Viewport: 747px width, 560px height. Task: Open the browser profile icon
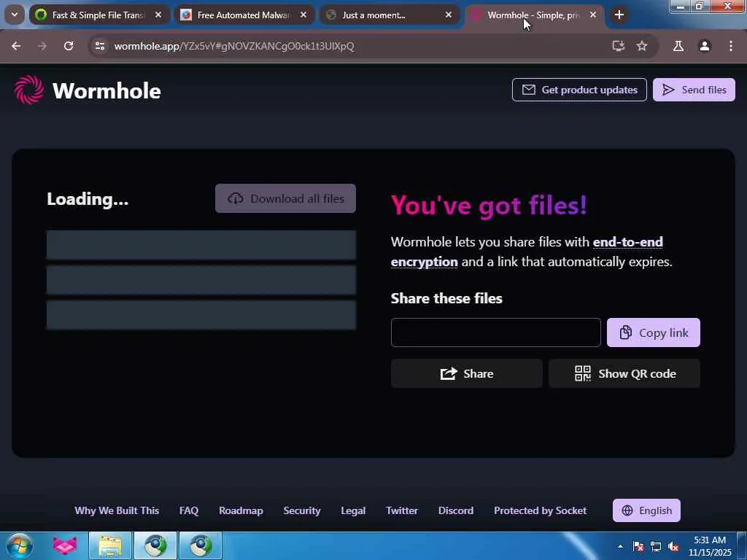click(705, 46)
